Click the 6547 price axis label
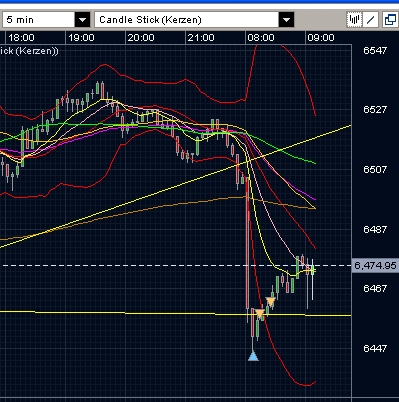 coord(375,50)
